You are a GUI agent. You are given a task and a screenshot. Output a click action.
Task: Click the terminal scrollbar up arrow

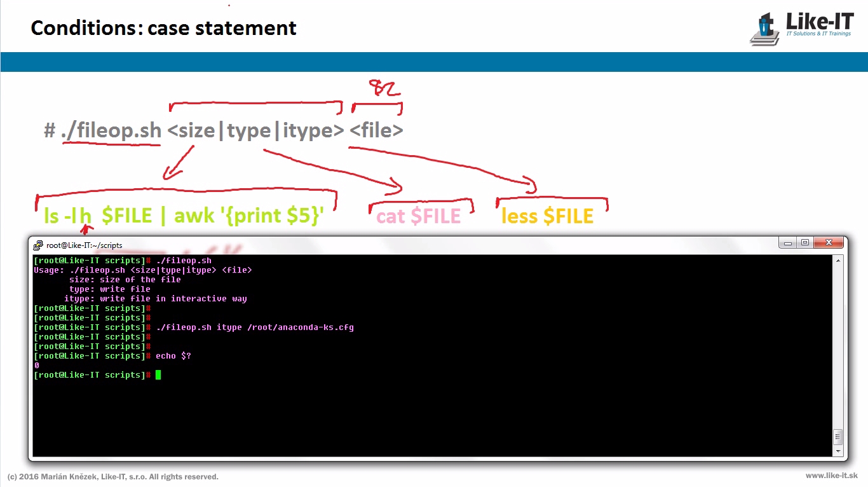click(x=838, y=261)
